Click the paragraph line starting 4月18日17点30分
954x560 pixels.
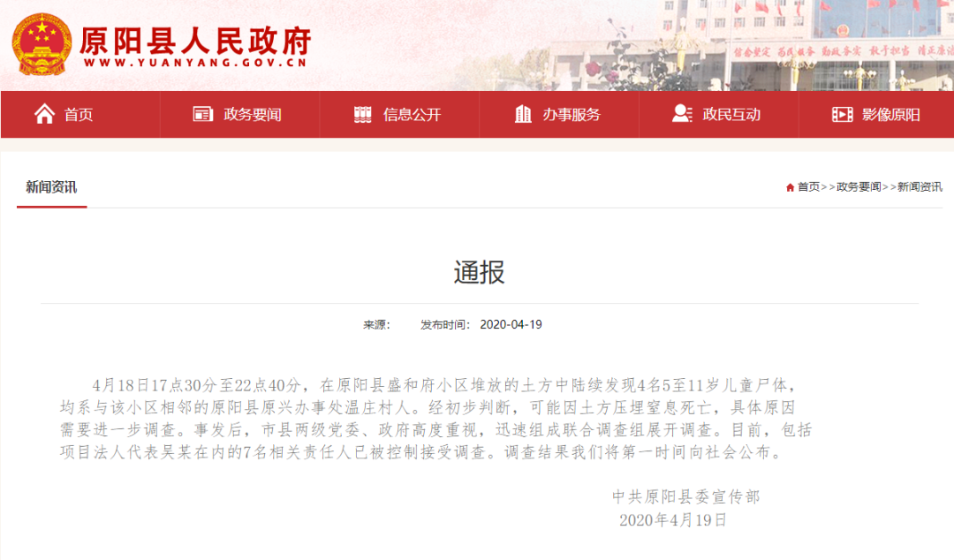444,385
